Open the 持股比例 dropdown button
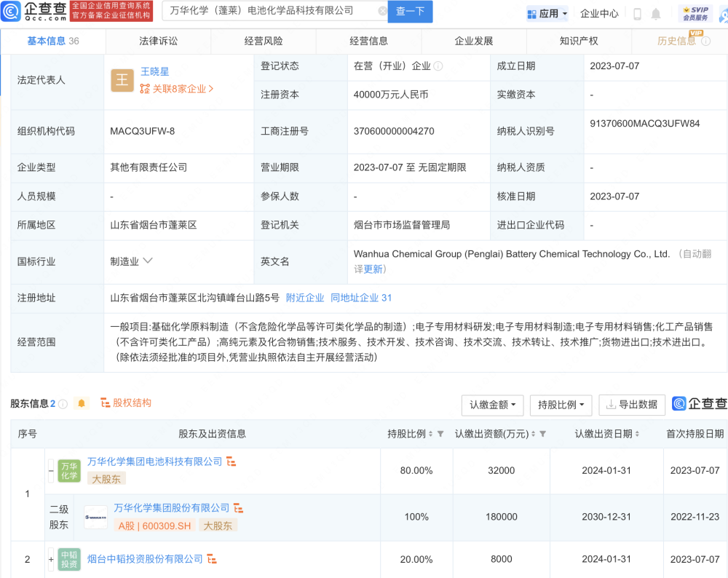Viewport: 728px width, 578px height. tap(561, 405)
